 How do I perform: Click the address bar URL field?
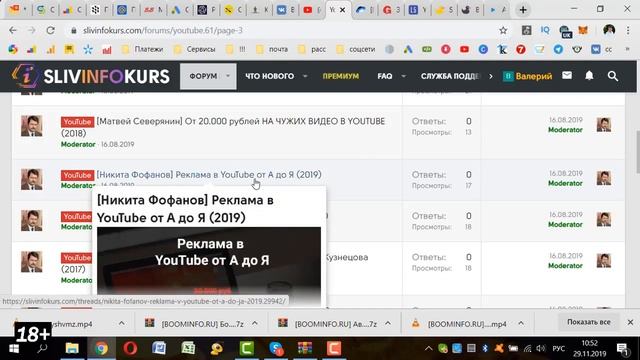tap(282, 30)
